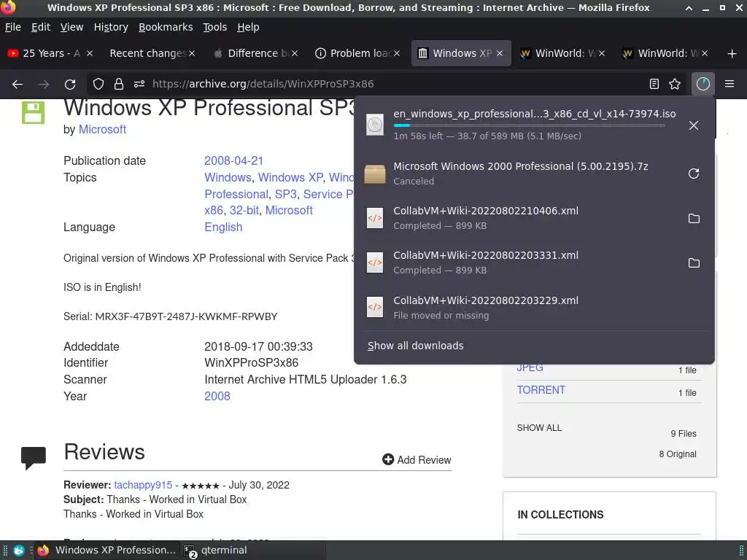747x560 pixels.
Task: Close the '25 Years' tab
Action: (x=90, y=53)
